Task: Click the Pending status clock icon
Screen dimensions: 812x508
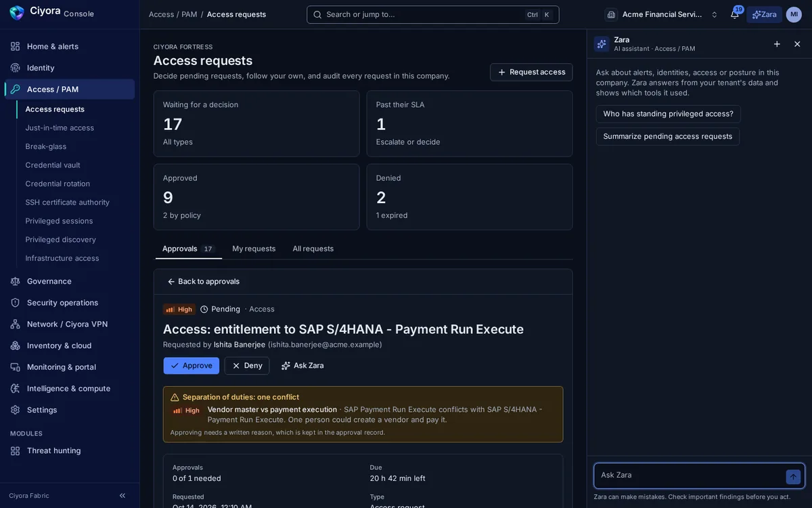Action: click(x=204, y=310)
